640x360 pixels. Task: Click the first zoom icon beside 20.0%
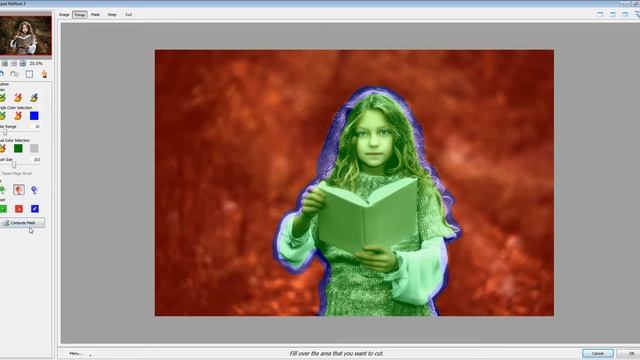point(4,64)
